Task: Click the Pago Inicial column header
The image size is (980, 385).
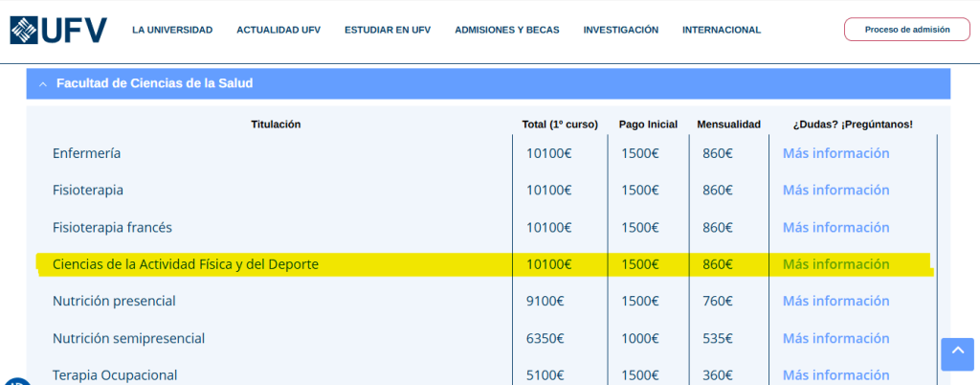Action: coord(648,125)
